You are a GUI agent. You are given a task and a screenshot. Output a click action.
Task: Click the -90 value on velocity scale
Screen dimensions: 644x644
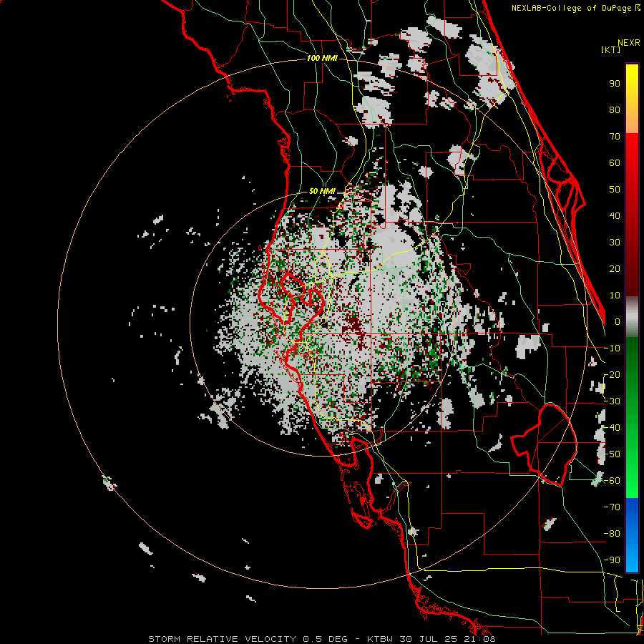612,560
